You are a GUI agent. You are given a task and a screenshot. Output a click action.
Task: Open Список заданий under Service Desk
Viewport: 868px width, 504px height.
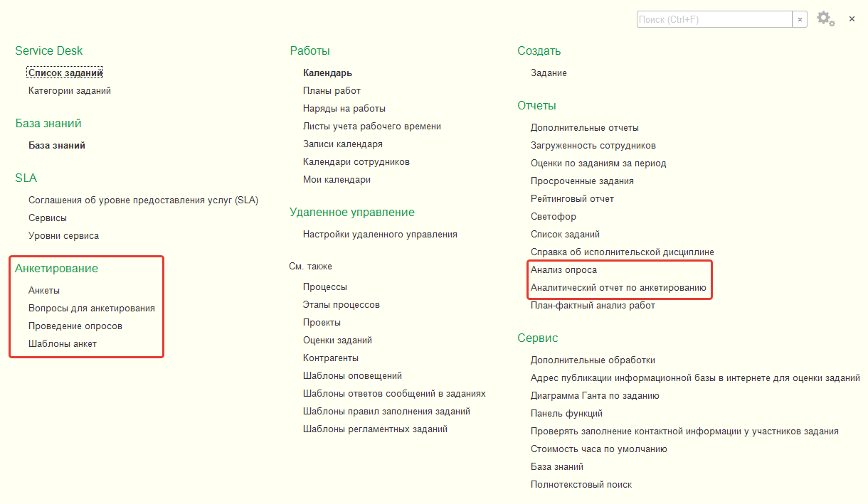click(65, 73)
